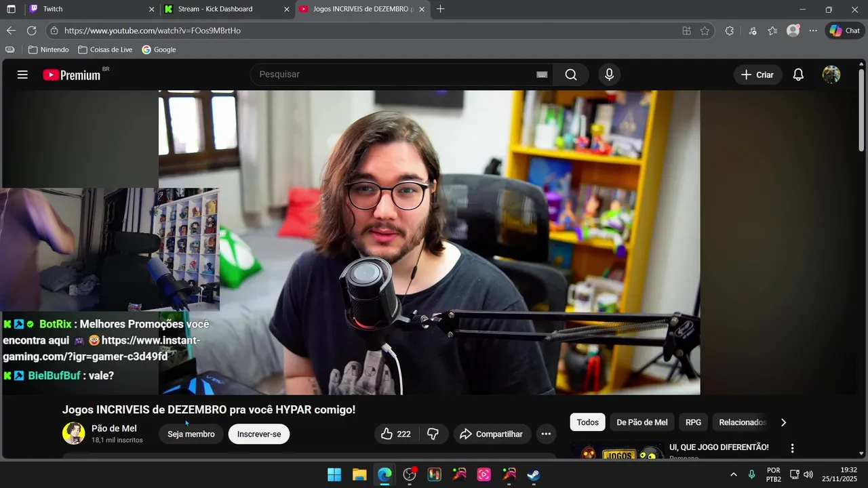
Task: Click the browser address bar URL
Action: point(153,30)
